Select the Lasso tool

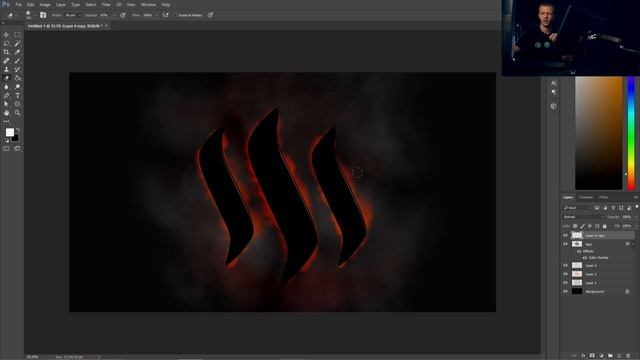[x=6, y=43]
